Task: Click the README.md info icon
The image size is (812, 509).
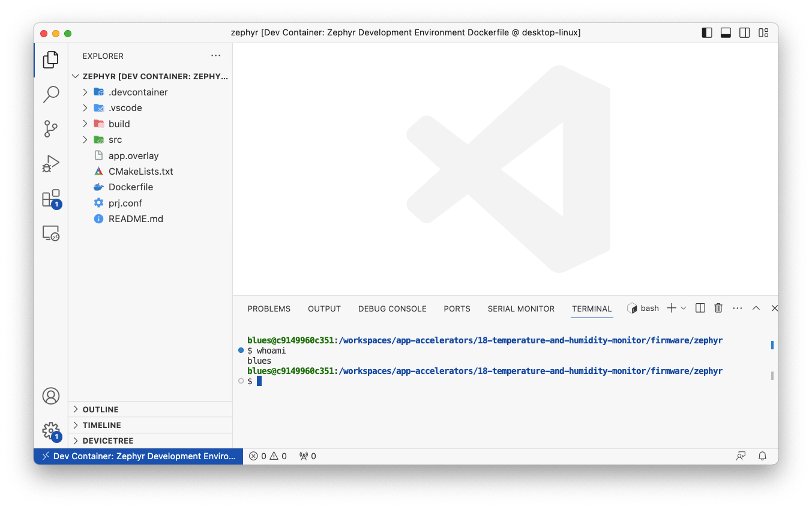Action: click(x=99, y=218)
